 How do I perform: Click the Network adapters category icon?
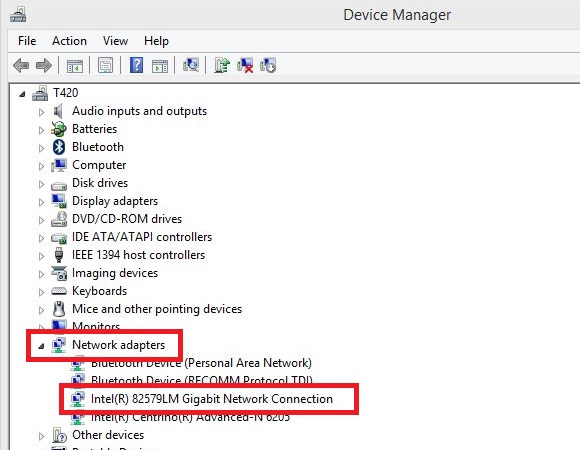59,345
